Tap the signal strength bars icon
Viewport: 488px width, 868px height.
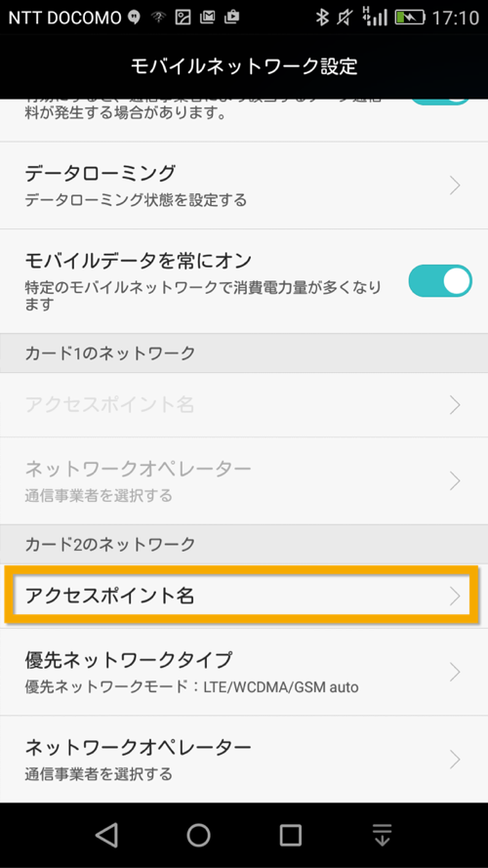pos(375,17)
